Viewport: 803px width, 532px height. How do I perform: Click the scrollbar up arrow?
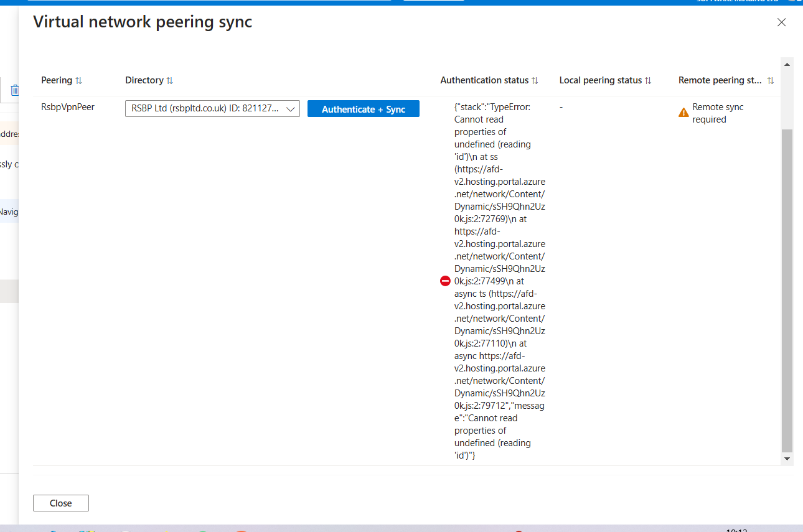787,64
